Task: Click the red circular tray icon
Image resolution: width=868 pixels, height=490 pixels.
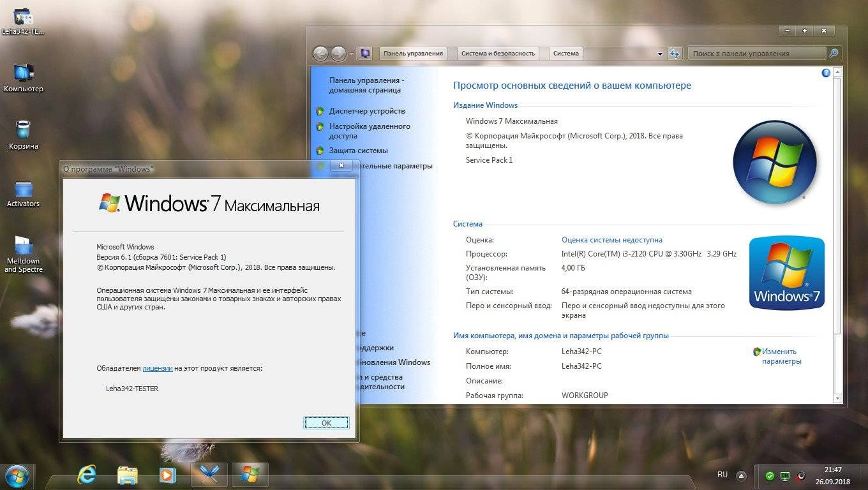Action: (x=800, y=476)
